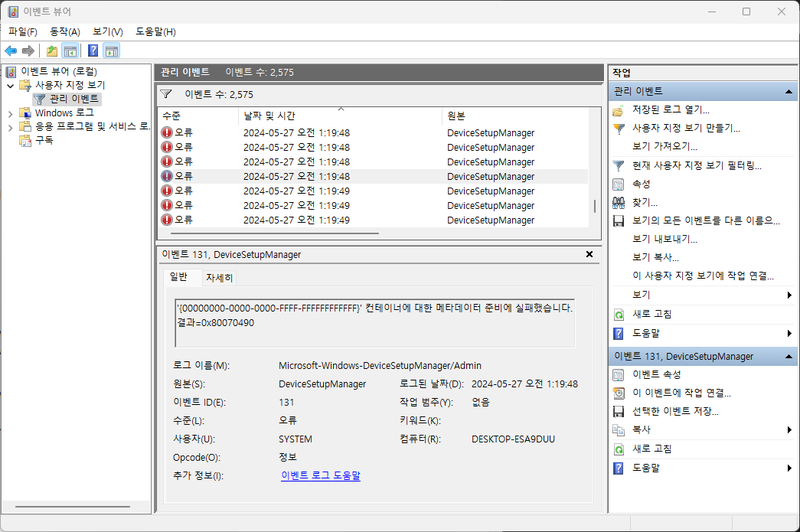The image size is (800, 532).
Task: Switch to the 자세히 tab
Action: 219,277
